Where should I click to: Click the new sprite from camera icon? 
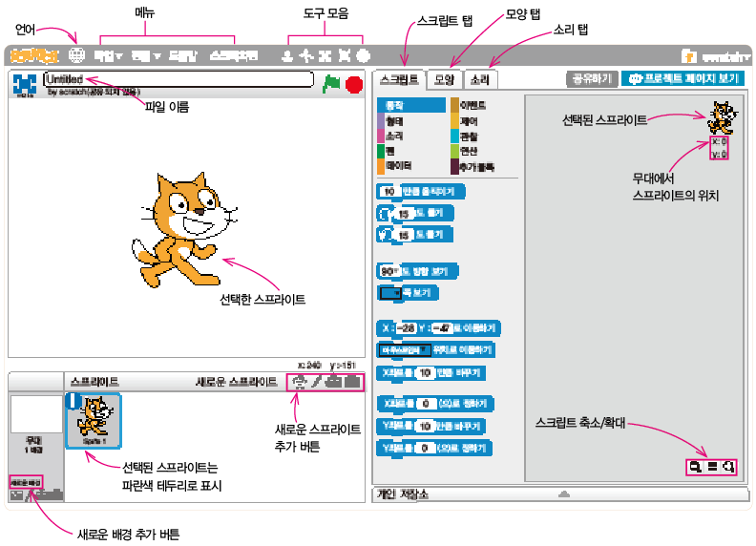tap(352, 382)
